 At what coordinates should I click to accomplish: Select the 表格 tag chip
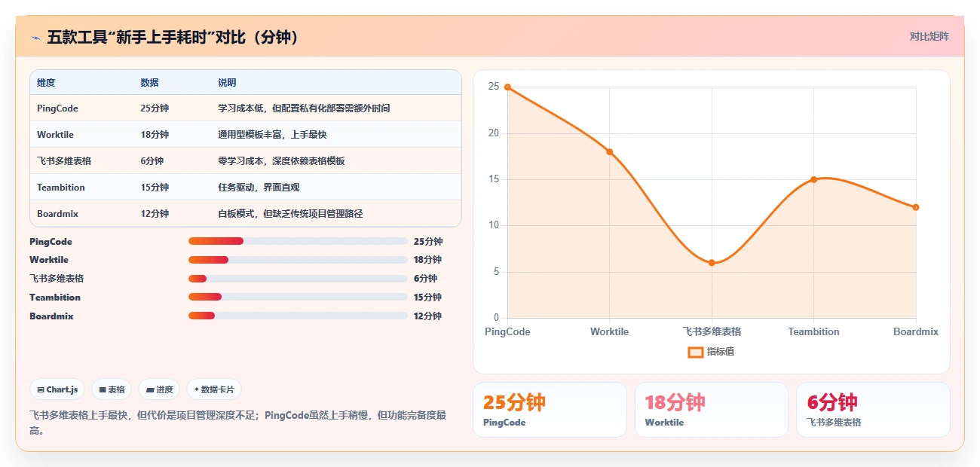coord(112,389)
